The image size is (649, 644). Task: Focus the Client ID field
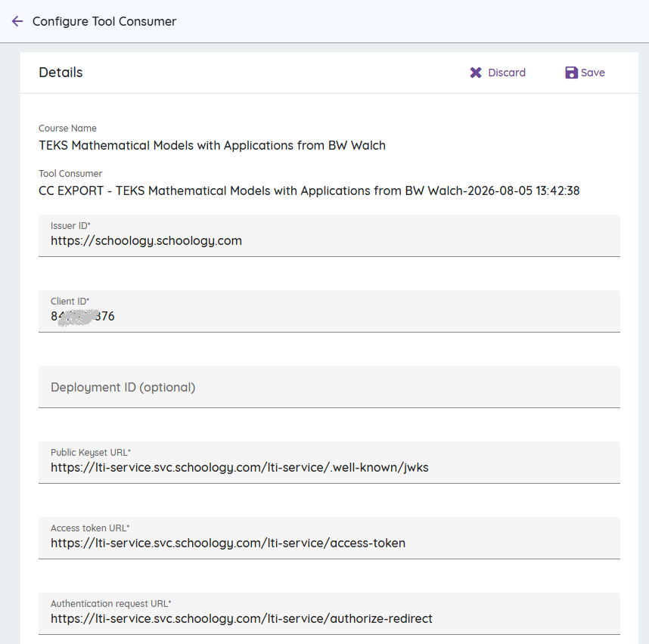point(329,311)
